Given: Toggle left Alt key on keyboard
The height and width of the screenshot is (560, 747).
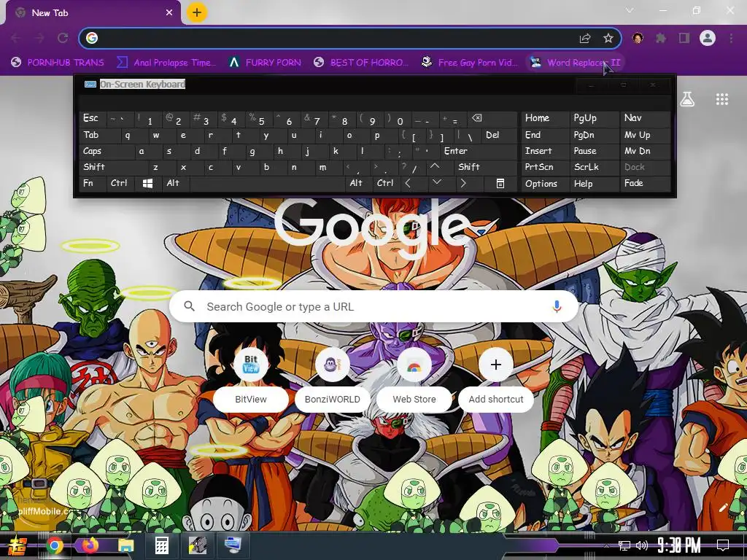Looking at the screenshot, I should [x=176, y=183].
